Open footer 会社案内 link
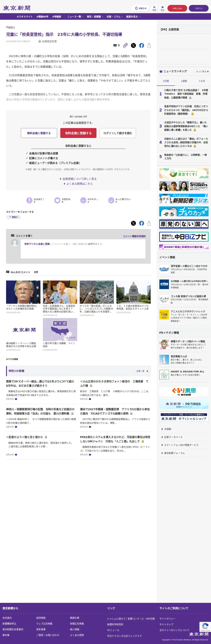Screen dimensions: 211x644 pos(7,618)
